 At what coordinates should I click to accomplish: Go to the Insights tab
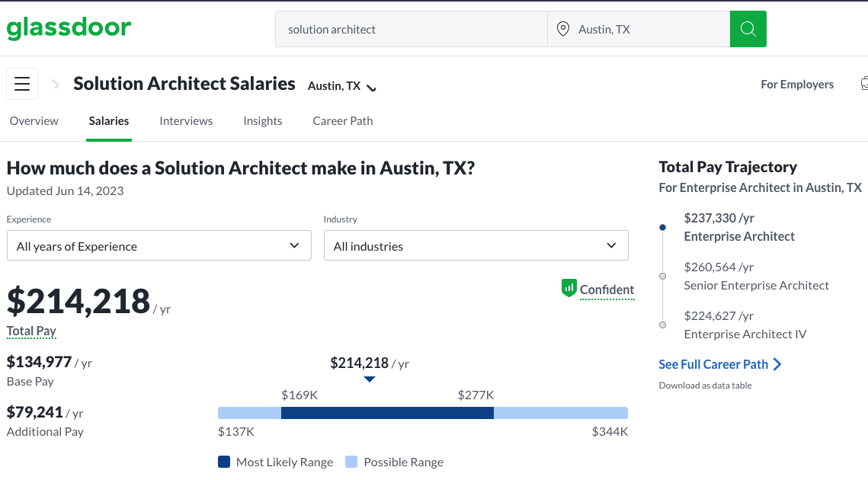coord(263,121)
